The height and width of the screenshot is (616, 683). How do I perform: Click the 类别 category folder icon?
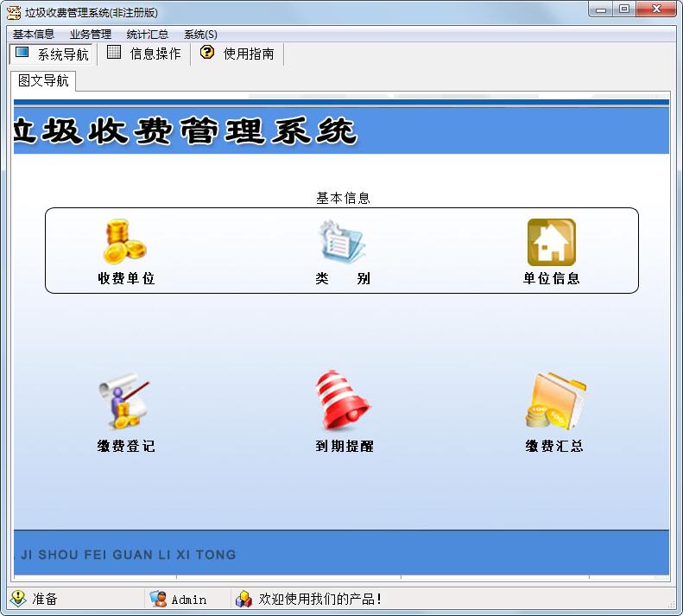pyautogui.click(x=343, y=242)
